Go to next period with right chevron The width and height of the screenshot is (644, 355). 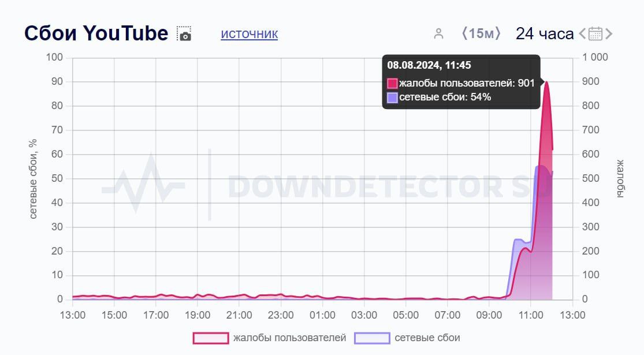(x=609, y=33)
